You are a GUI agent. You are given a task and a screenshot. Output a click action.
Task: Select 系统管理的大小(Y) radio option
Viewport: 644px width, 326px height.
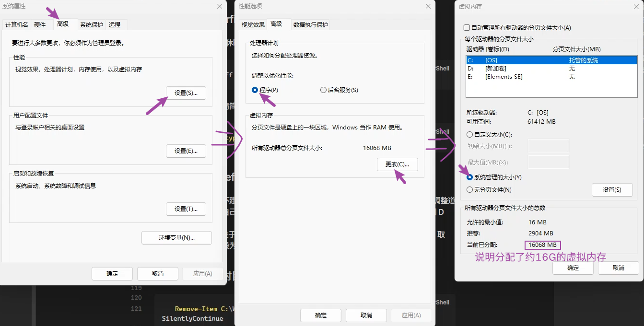[494, 177]
